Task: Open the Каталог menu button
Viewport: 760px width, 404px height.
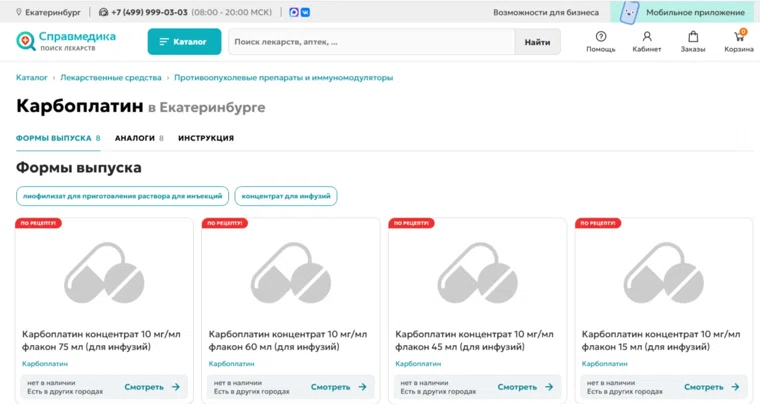Action: pos(184,42)
